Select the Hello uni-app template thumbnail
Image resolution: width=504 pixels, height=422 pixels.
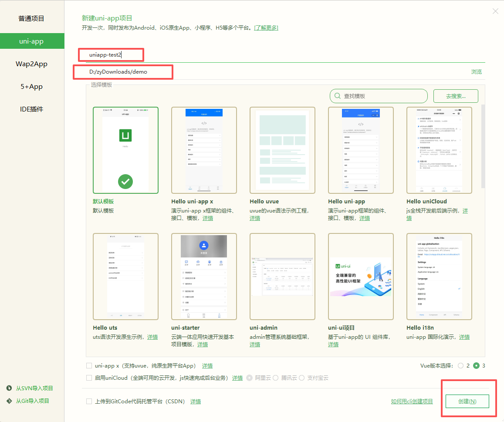(361, 150)
